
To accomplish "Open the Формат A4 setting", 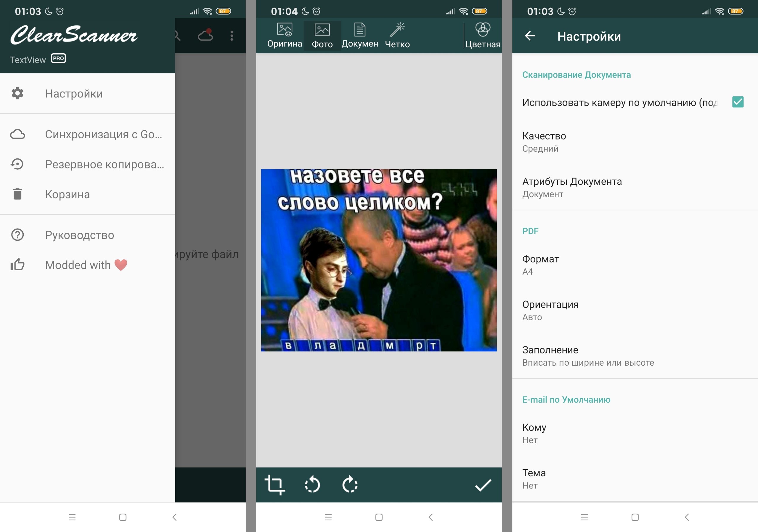I will (x=635, y=265).
